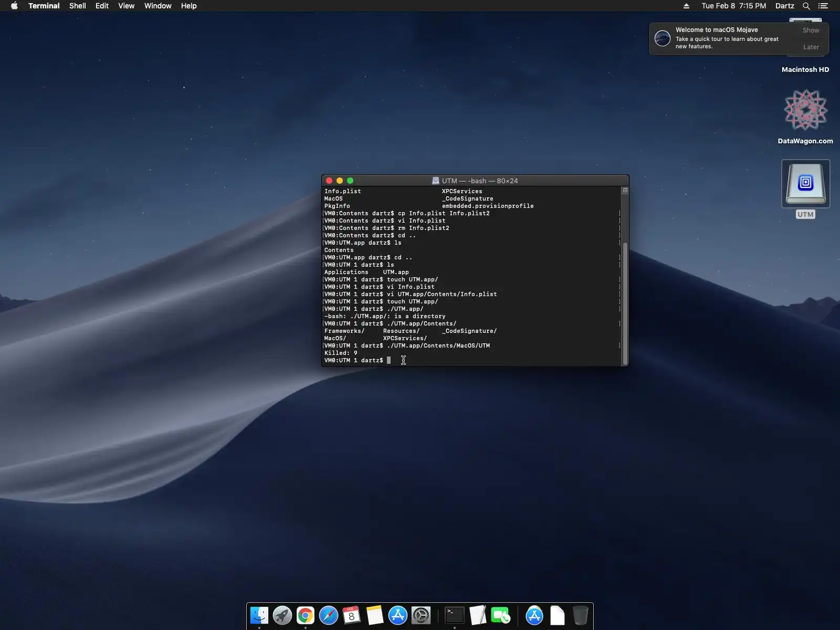Click 'Applications' in the ls output

click(346, 272)
